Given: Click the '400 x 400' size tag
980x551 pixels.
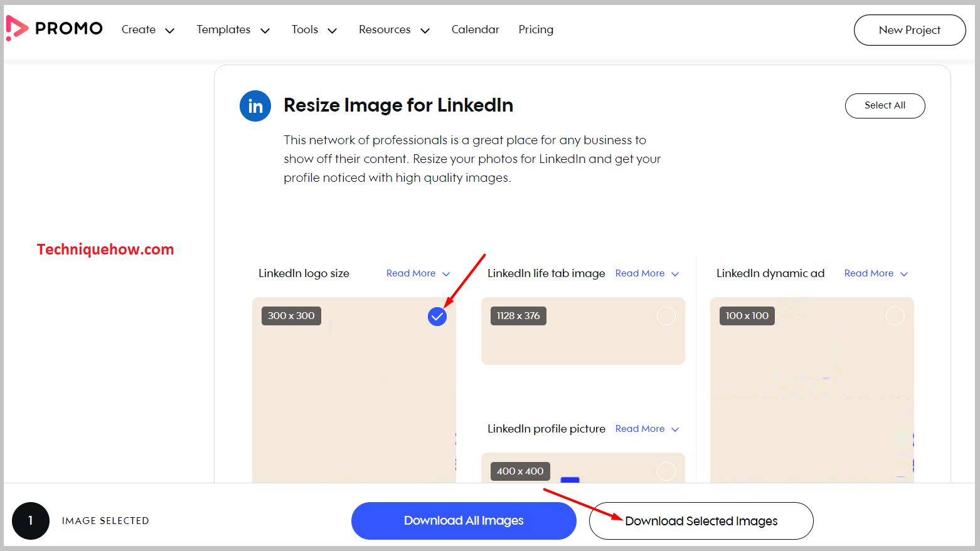Looking at the screenshot, I should pyautogui.click(x=520, y=471).
